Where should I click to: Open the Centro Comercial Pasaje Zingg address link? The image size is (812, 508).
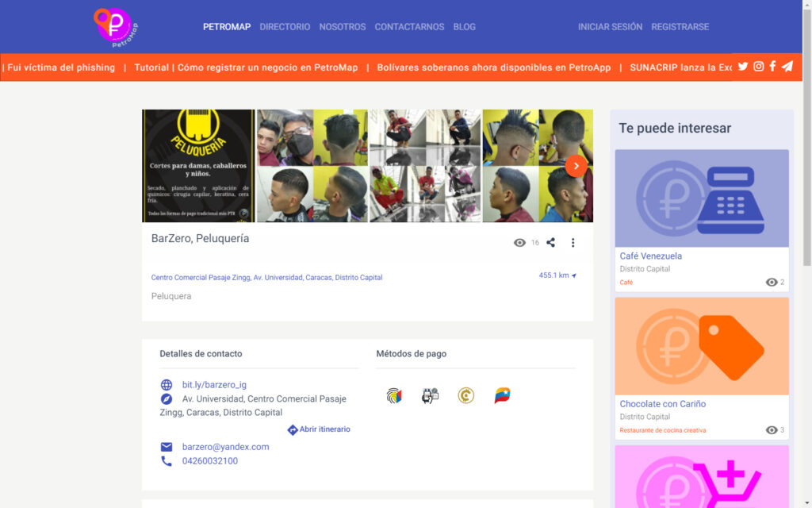[266, 277]
